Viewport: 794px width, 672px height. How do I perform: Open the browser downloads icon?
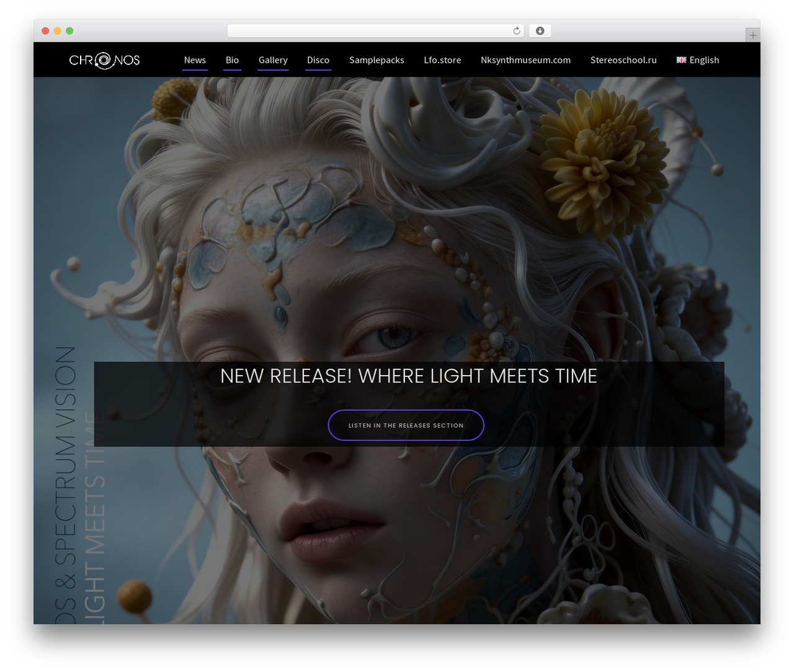540,31
